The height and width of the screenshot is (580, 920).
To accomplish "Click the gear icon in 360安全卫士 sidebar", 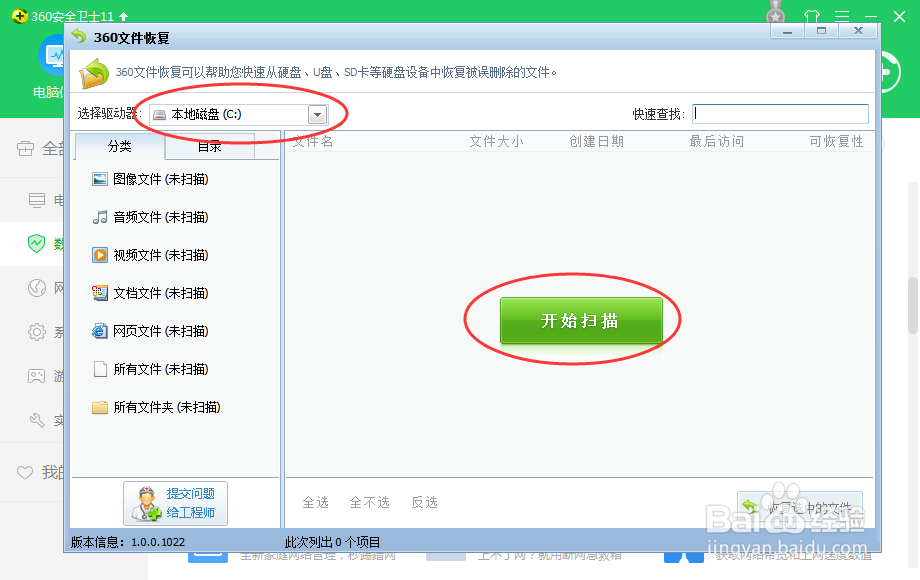I will click(36, 332).
